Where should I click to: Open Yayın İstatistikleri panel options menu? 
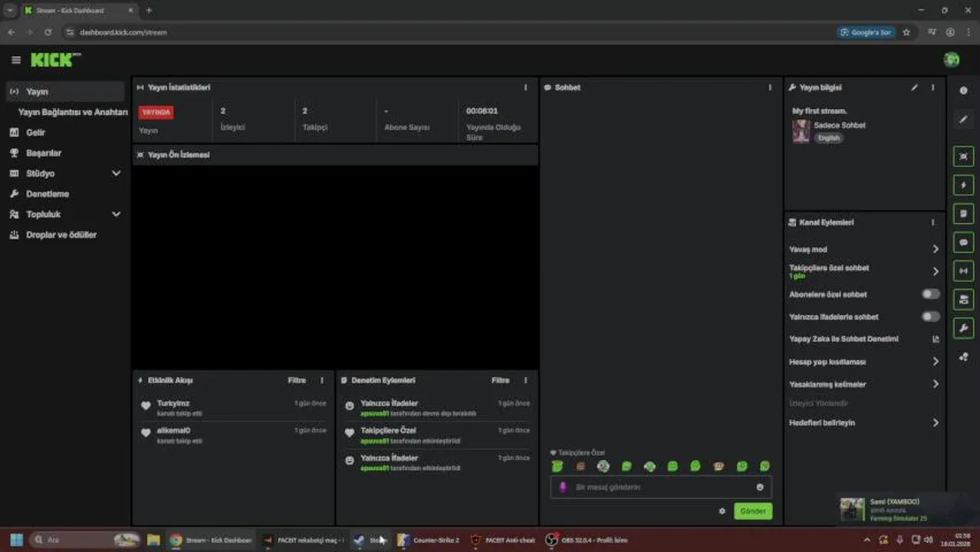[525, 87]
